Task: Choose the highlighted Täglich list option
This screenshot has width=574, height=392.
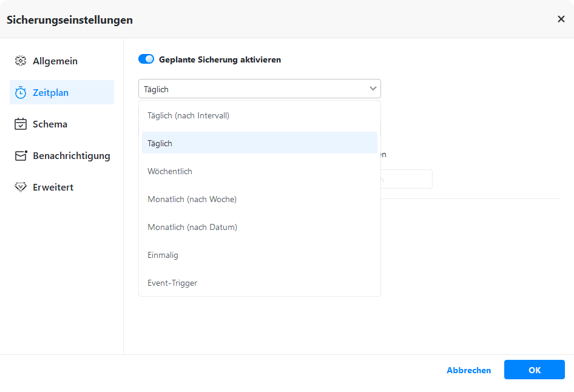Action: pyautogui.click(x=160, y=143)
